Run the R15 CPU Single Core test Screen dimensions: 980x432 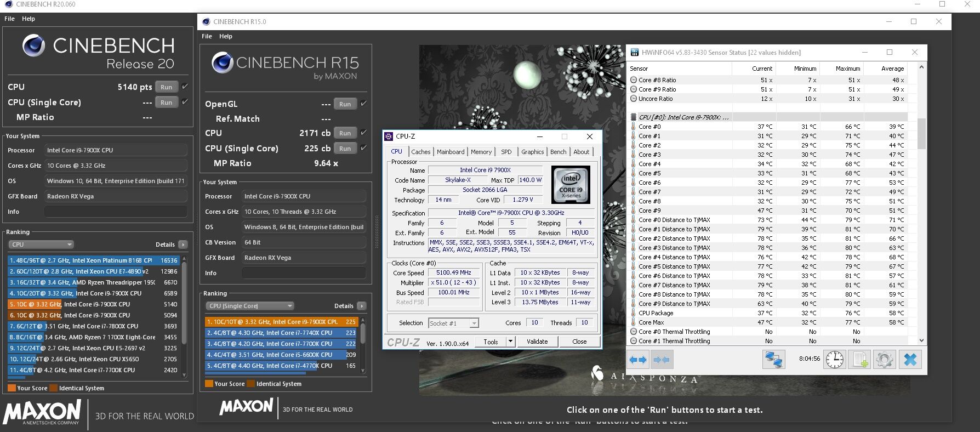345,149
